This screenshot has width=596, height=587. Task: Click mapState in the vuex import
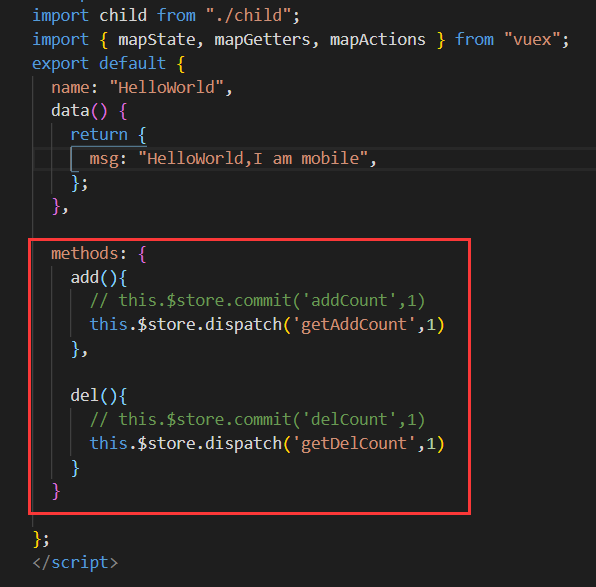[x=157, y=40]
